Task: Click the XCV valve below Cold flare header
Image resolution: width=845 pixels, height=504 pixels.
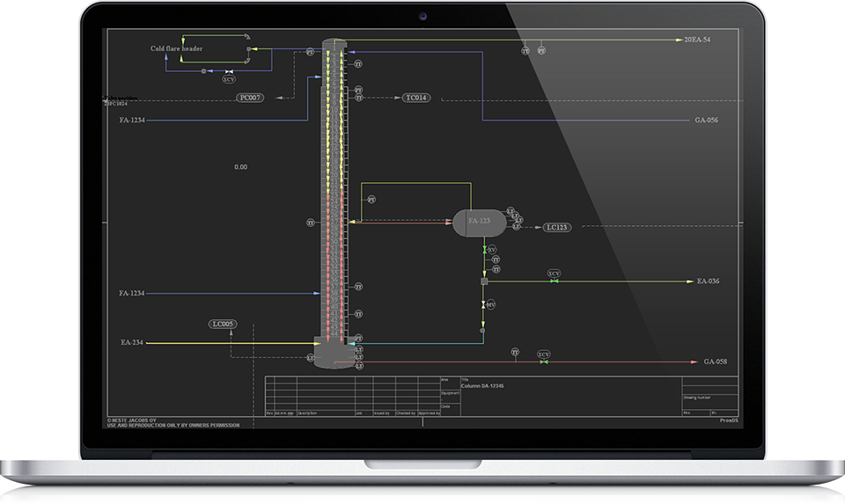Action: pyautogui.click(x=229, y=79)
